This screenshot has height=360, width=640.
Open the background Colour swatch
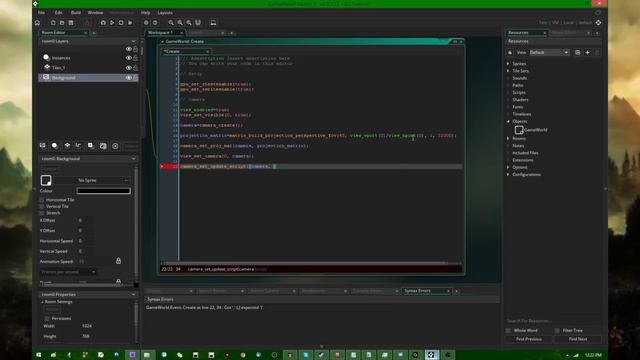pyautogui.click(x=104, y=191)
